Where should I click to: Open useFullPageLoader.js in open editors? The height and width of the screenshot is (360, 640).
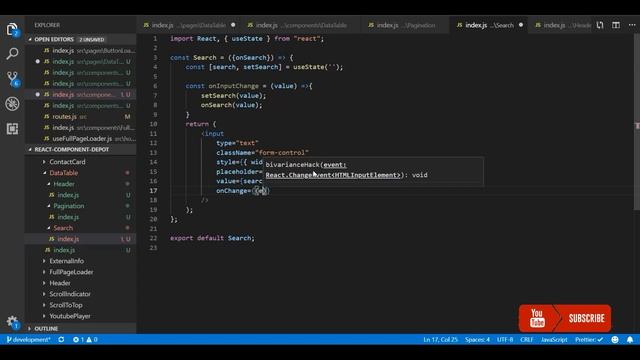pos(80,139)
